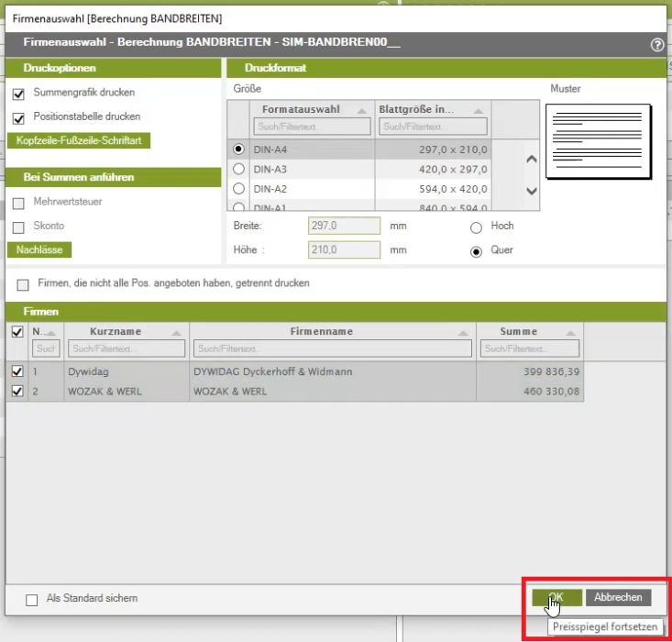Select DIN-A3 format radio button

click(x=239, y=169)
